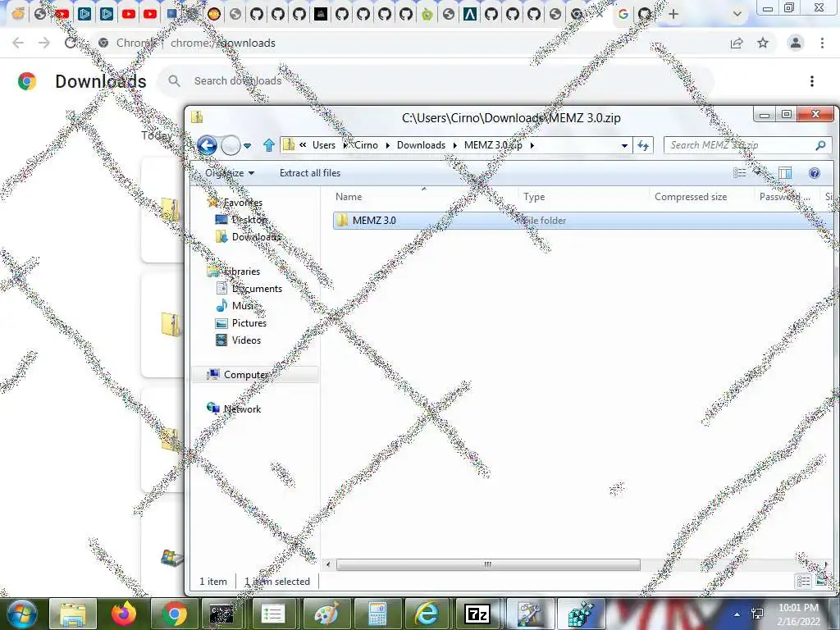Open Firefox from the taskbar
Screen dimensions: 840x630
124,614
